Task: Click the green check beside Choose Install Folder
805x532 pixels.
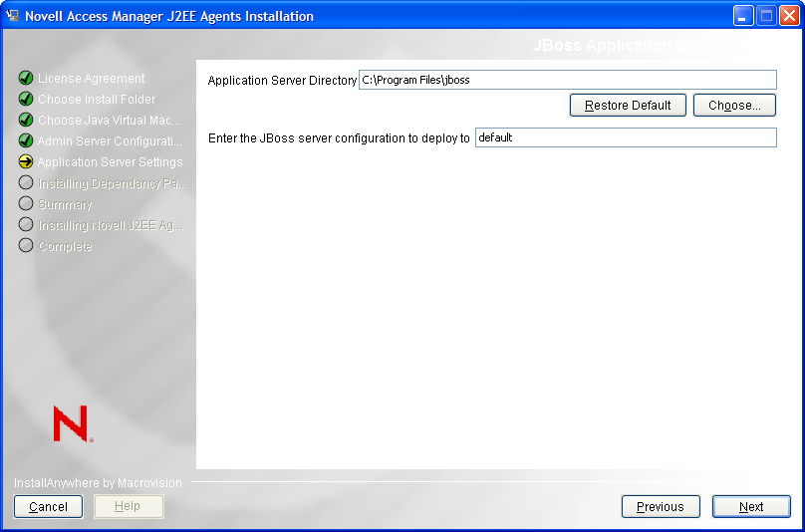Action: [26, 99]
